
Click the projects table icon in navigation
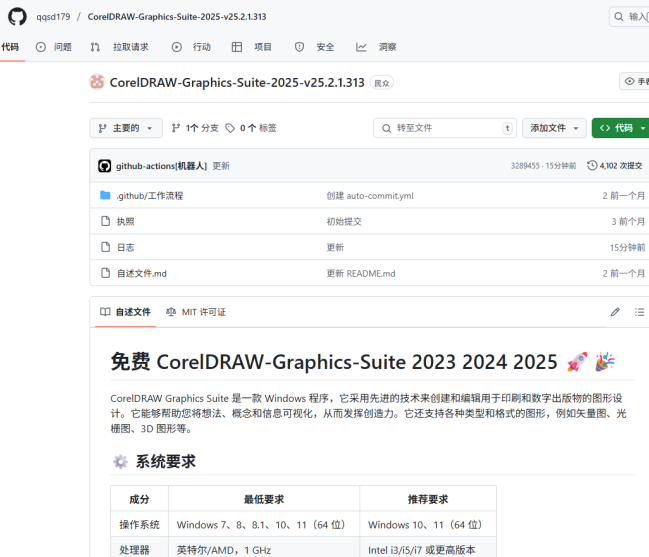[x=237, y=47]
